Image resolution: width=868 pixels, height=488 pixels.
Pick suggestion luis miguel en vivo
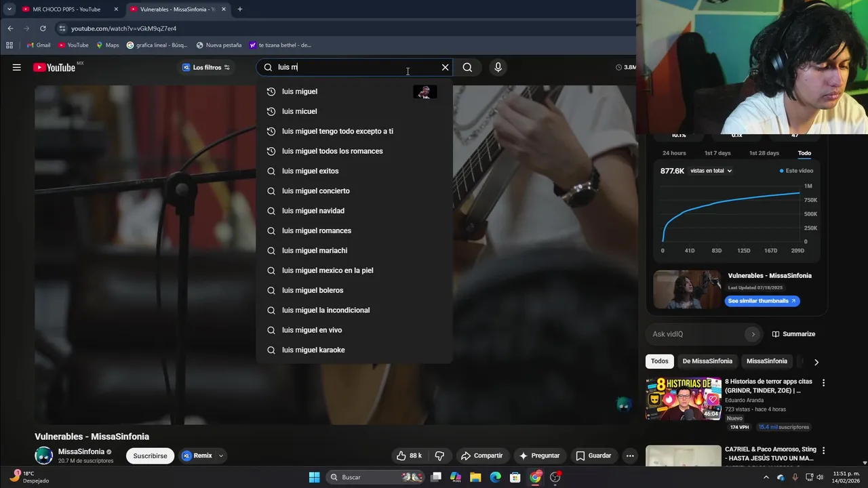click(x=354, y=330)
